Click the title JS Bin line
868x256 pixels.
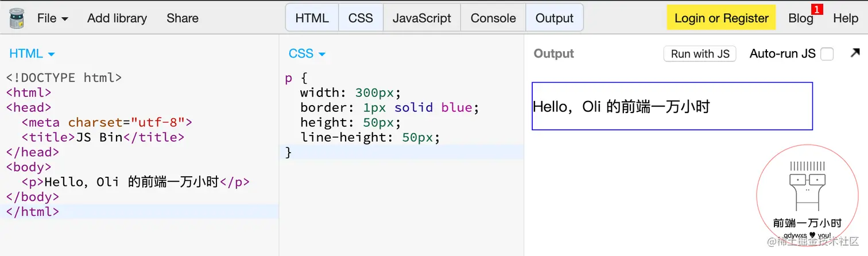pyautogui.click(x=103, y=137)
